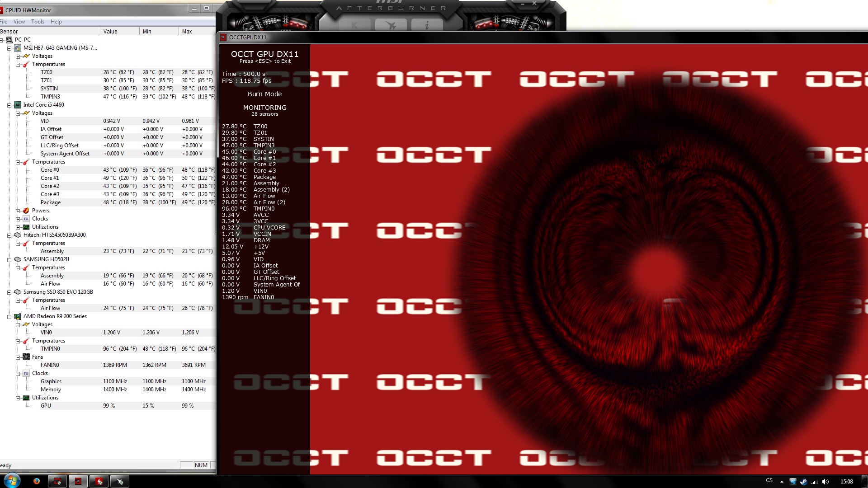Click the Show desktop strip
The height and width of the screenshot is (488, 868).
(x=865, y=481)
